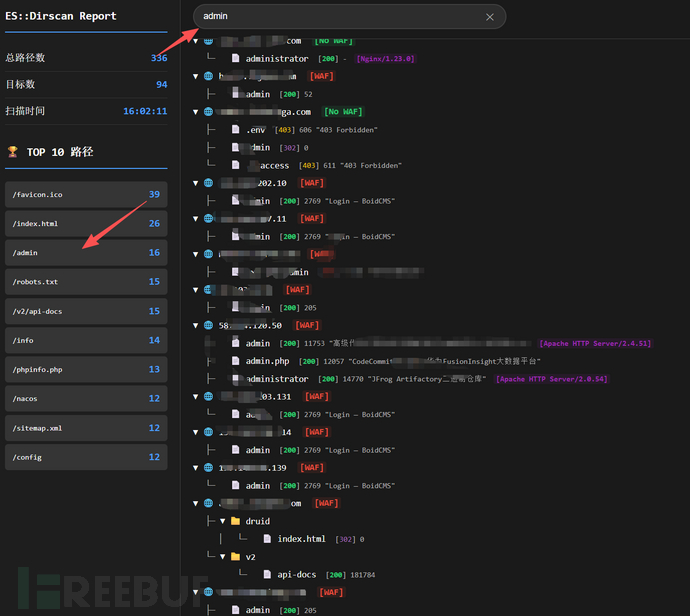The image size is (690, 616).
Task: Open the administrator JFrog Artifactory entry
Action: pos(277,379)
